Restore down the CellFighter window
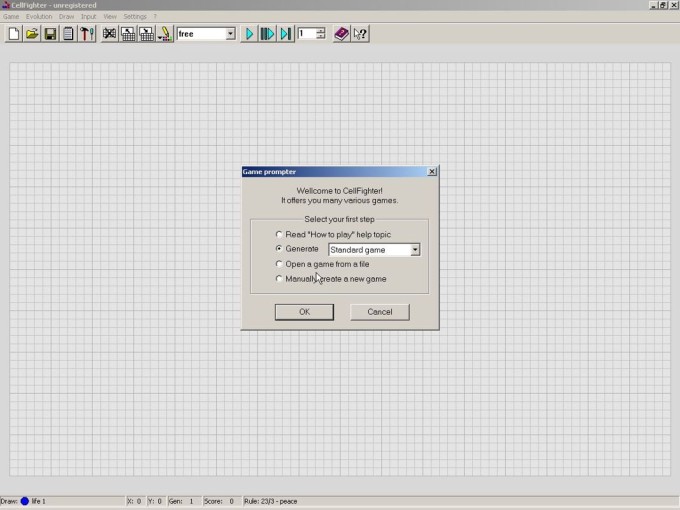Image resolution: width=680 pixels, height=510 pixels. pos(663,5)
